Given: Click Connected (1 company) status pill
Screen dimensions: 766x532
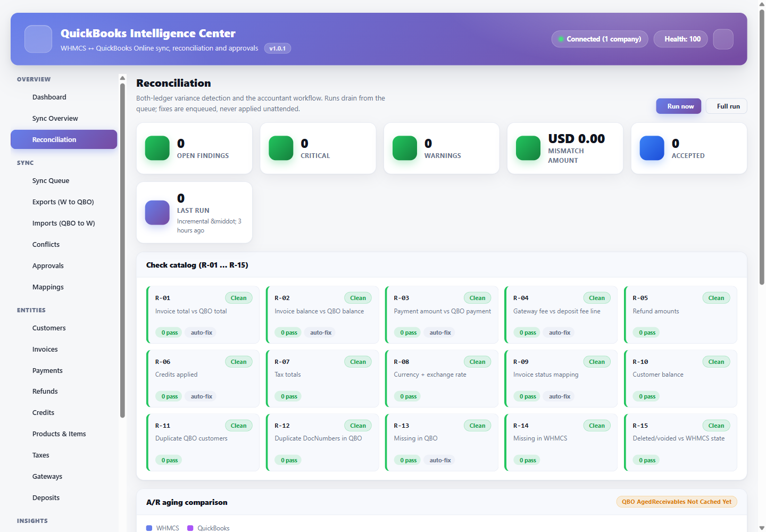Looking at the screenshot, I should pyautogui.click(x=600, y=39).
